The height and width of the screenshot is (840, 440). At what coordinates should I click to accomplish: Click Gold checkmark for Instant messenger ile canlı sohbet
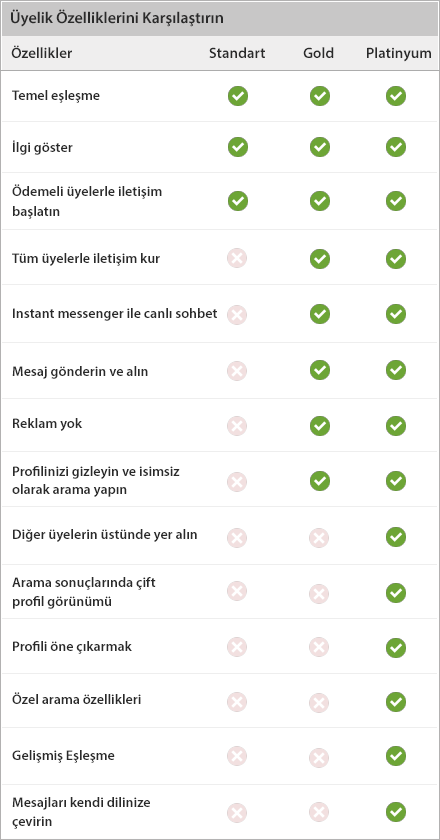pyautogui.click(x=319, y=314)
